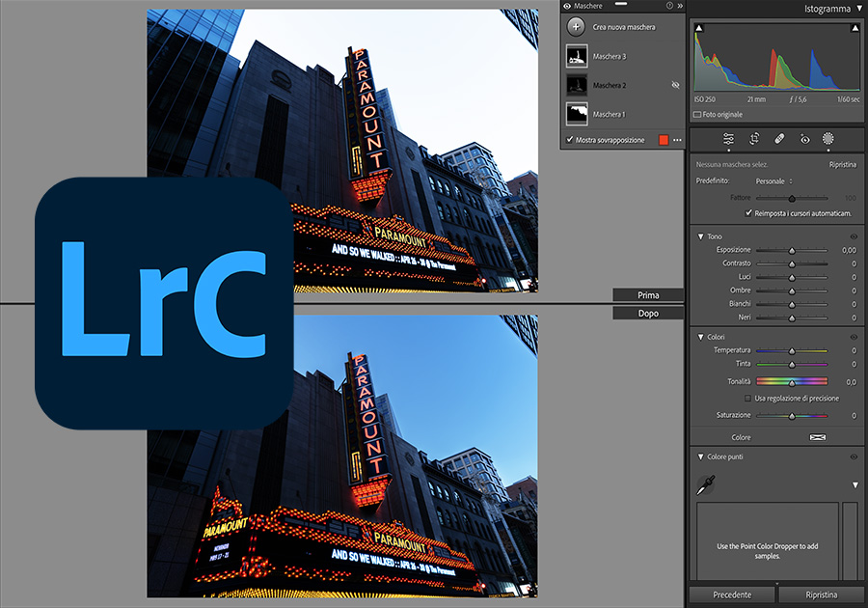
Task: Click Ripristina next to Nessuna maschera selez.
Action: point(842,164)
